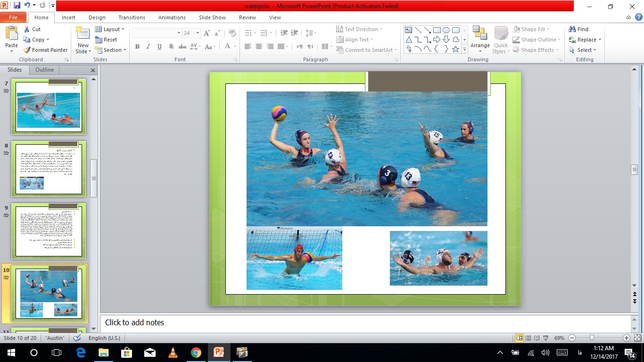The height and width of the screenshot is (362, 644).
Task: Click the Format Painter tool
Action: pyautogui.click(x=46, y=50)
